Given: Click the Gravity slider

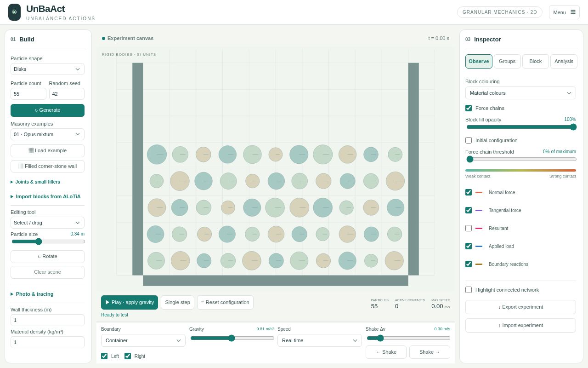Looking at the screenshot, I should click(x=232, y=338).
